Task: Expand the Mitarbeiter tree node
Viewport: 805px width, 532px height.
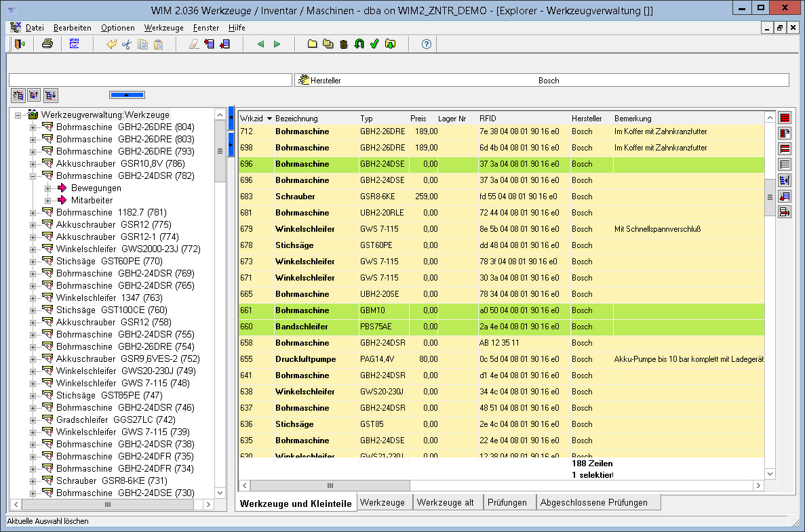Action: pos(48,201)
